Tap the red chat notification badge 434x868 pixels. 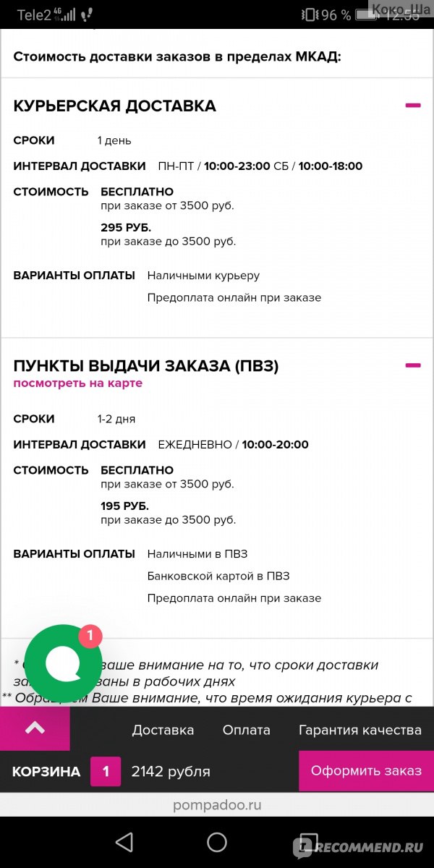tap(90, 636)
